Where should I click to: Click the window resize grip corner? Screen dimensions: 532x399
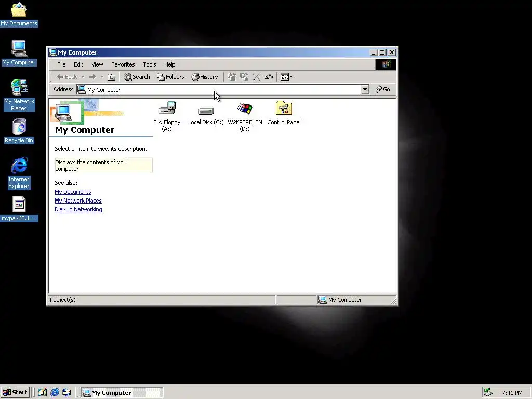tap(394, 301)
